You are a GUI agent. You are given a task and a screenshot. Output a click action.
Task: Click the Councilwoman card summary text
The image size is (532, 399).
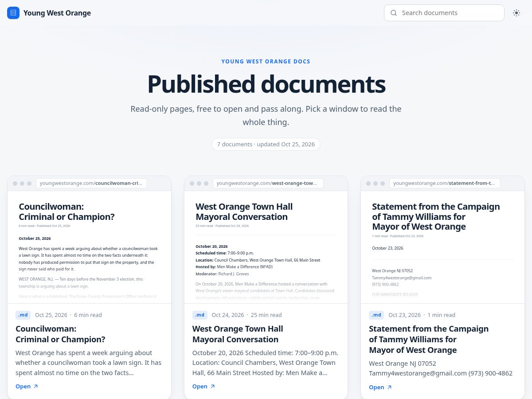89,363
